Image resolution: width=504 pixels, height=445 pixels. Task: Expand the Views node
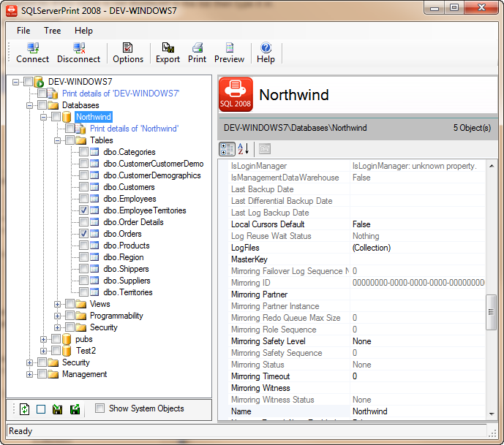pyautogui.click(x=58, y=305)
